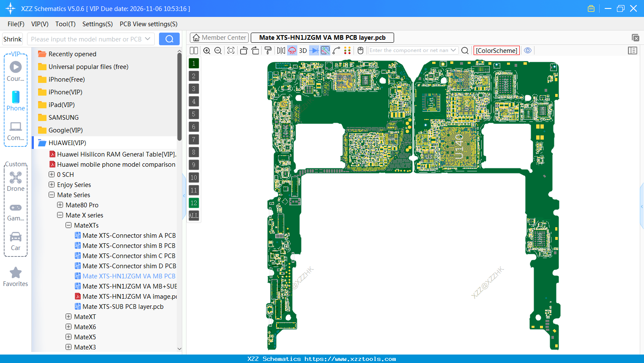Open the [ColorScheme] color settings
644x363 pixels.
click(496, 50)
